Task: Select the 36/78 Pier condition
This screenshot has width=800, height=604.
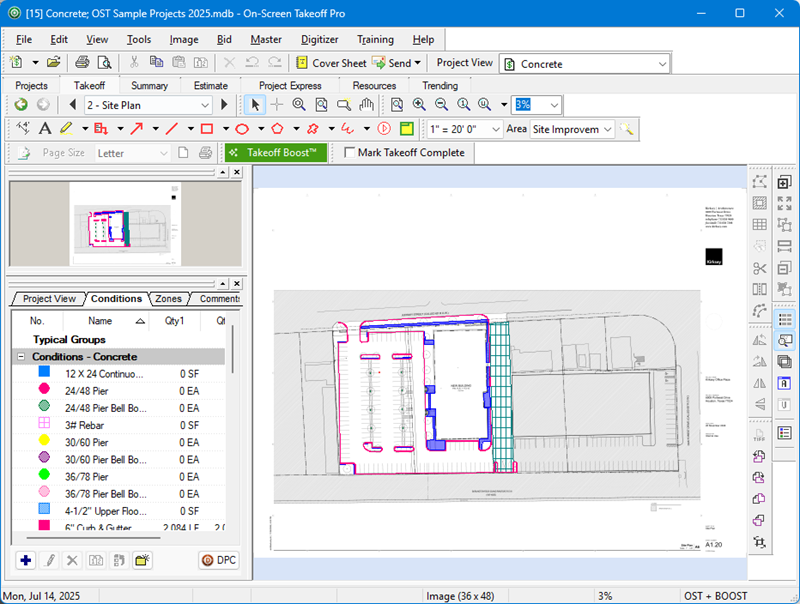Action: [x=118, y=476]
